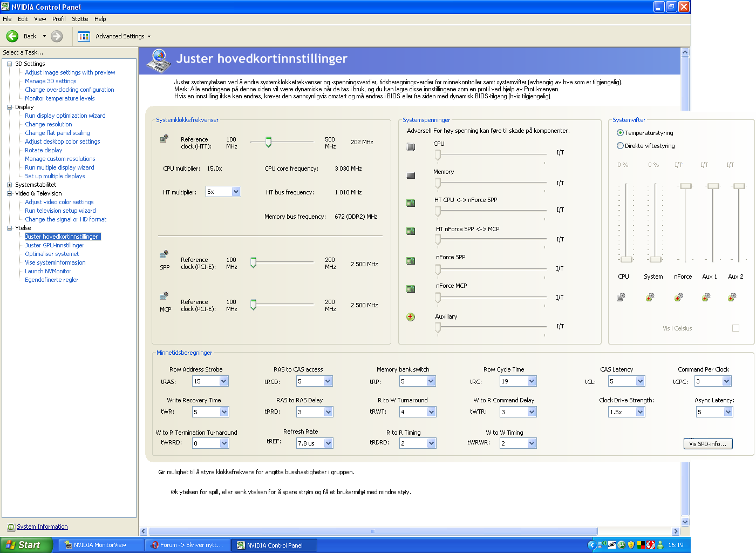Screen dimensions: 756x553
Task: Expand the Systemstabilitet tree node
Action: [9, 185]
